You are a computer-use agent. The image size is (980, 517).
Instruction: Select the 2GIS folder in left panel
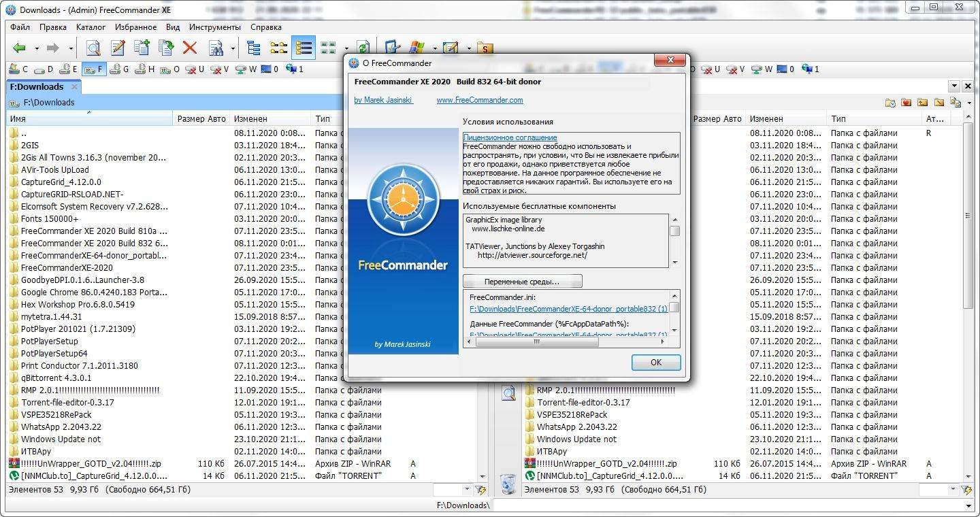coord(29,145)
